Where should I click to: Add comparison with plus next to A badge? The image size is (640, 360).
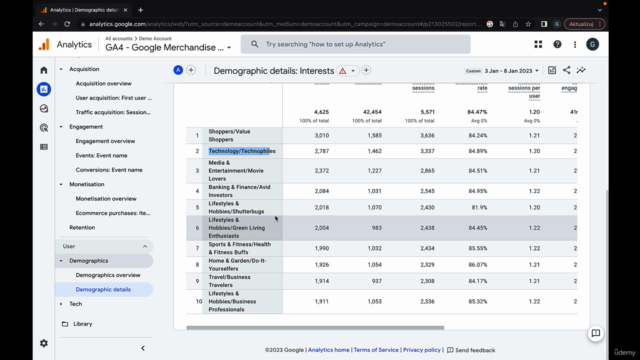[191, 70]
